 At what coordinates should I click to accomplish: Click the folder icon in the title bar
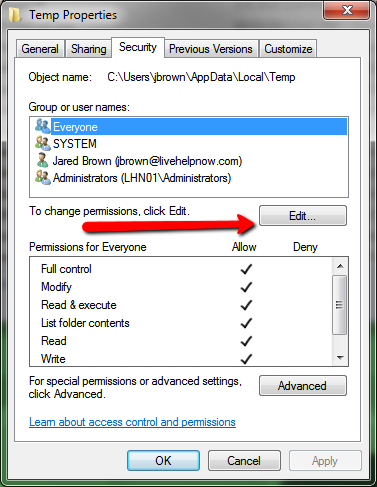pyautogui.click(x=15, y=15)
